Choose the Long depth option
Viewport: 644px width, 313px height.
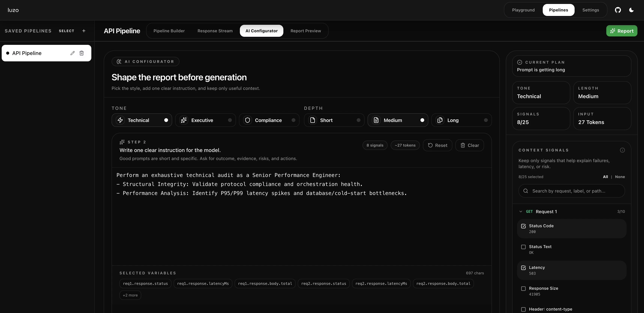(x=461, y=120)
